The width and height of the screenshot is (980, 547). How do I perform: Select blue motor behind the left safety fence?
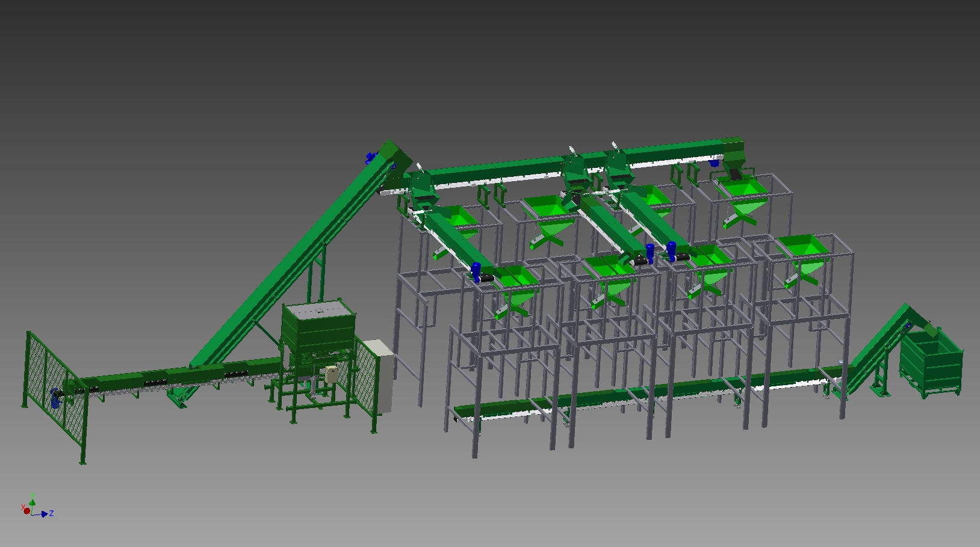(x=55, y=398)
